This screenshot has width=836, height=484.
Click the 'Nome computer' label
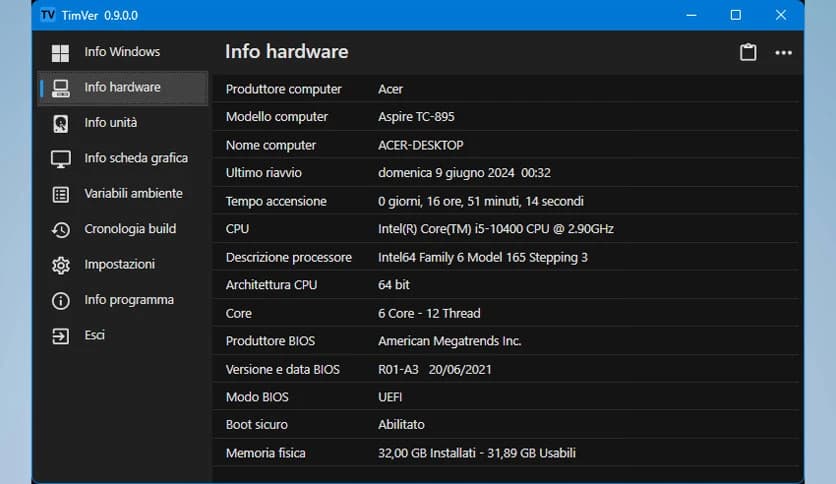pos(271,145)
